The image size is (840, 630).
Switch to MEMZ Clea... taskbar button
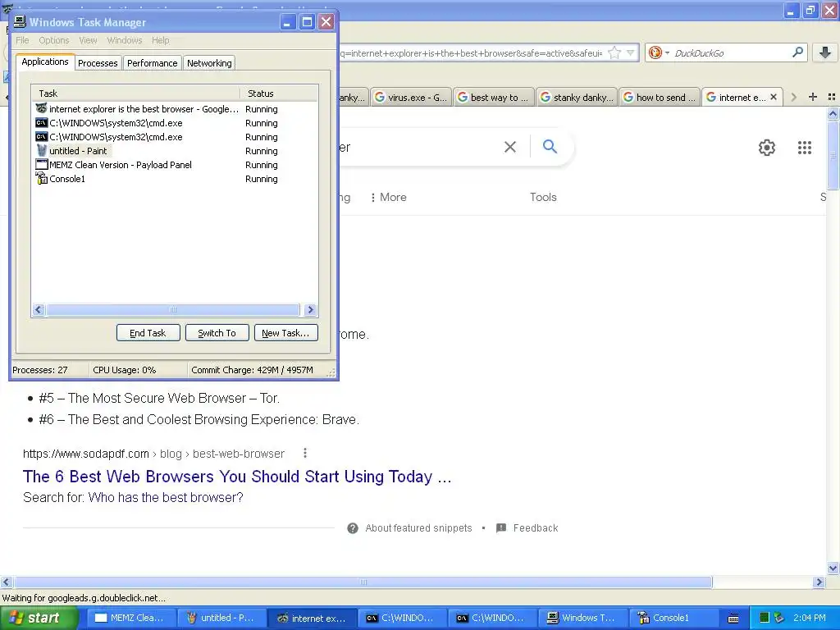click(x=131, y=618)
